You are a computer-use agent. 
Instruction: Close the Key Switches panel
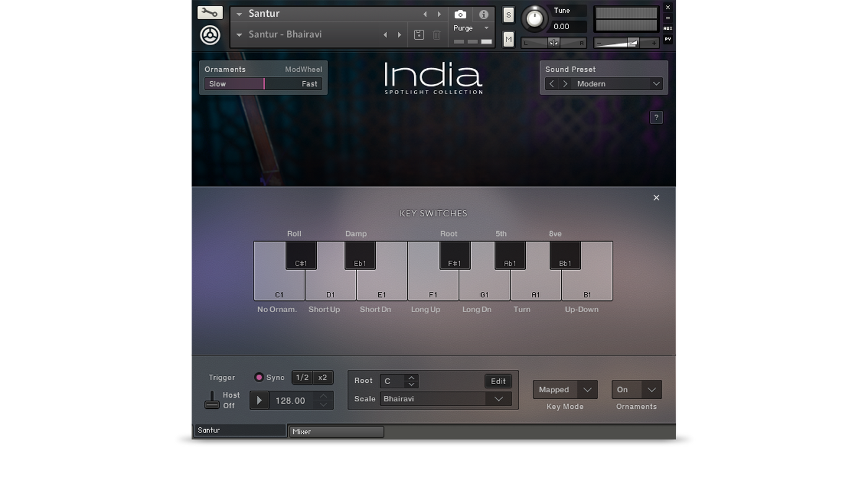click(x=656, y=198)
